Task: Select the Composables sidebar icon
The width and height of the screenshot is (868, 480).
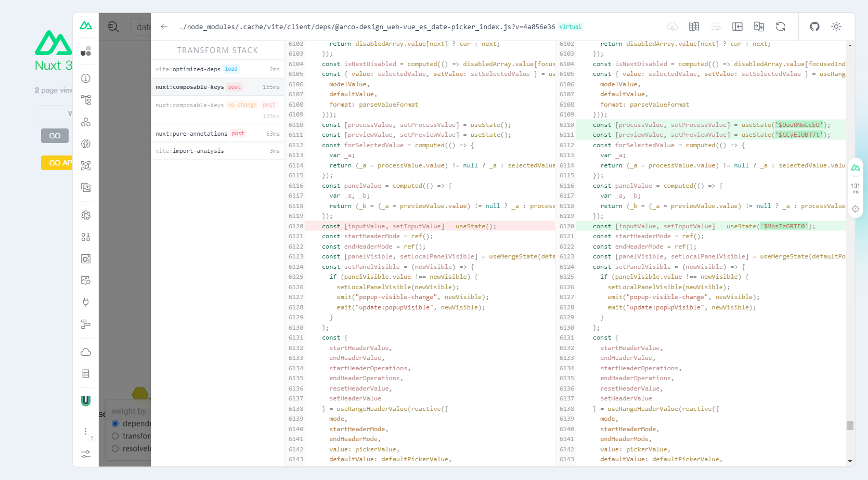Action: (86, 122)
